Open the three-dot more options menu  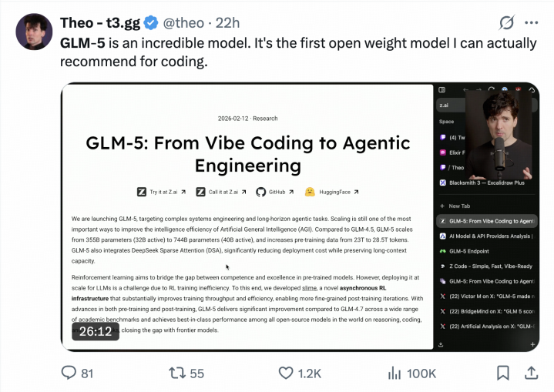tap(531, 22)
